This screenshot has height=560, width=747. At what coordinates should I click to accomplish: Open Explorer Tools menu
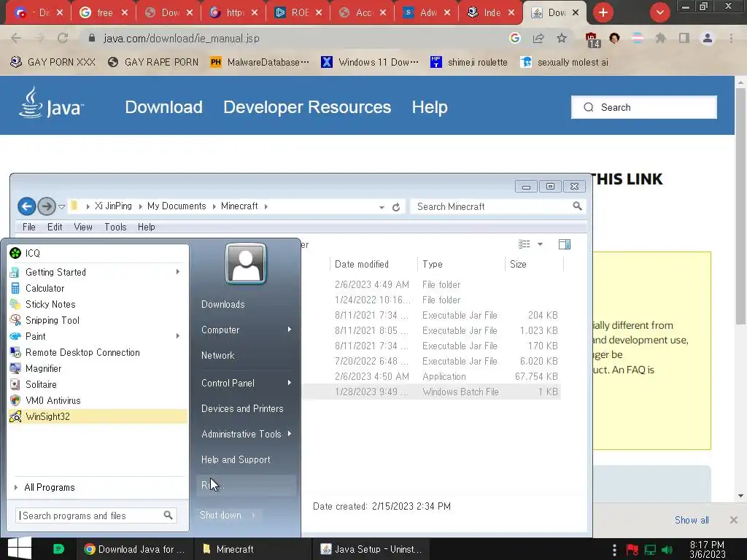pyautogui.click(x=116, y=227)
